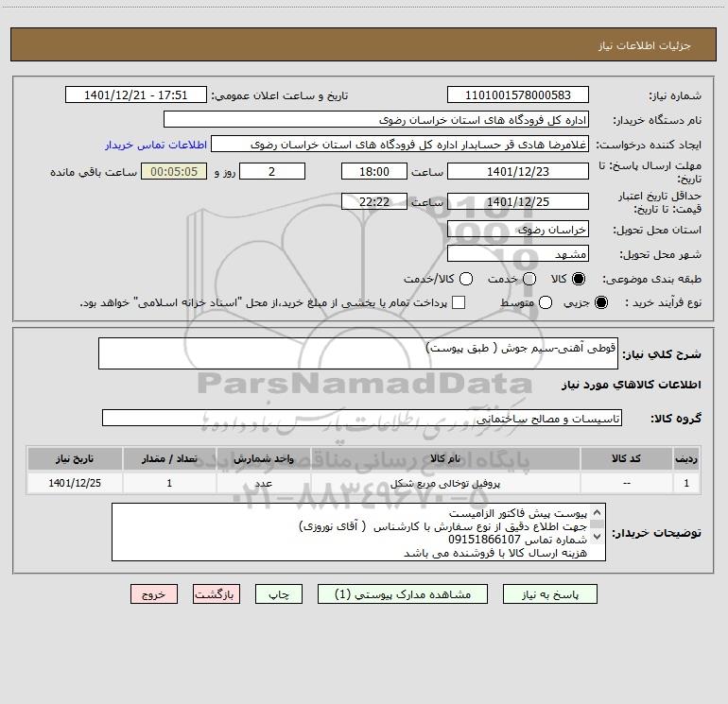Click the validity time field 22:22
The width and height of the screenshot is (728, 704).
coord(374,201)
